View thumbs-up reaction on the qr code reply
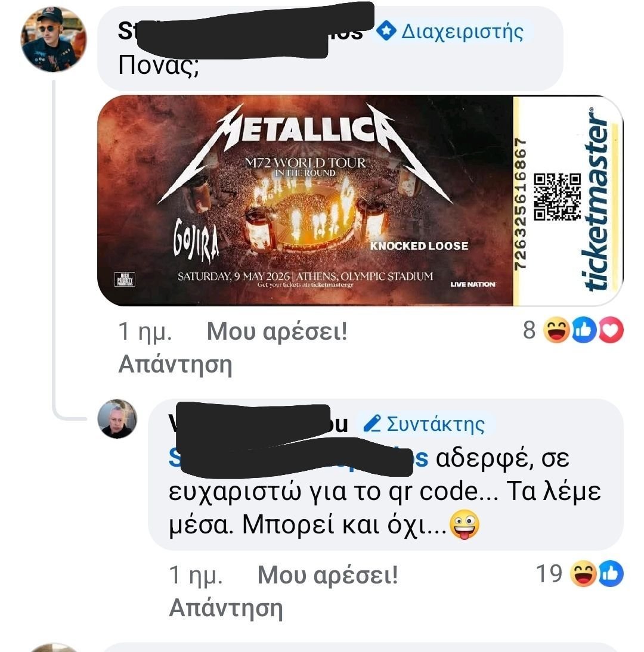 611,574
